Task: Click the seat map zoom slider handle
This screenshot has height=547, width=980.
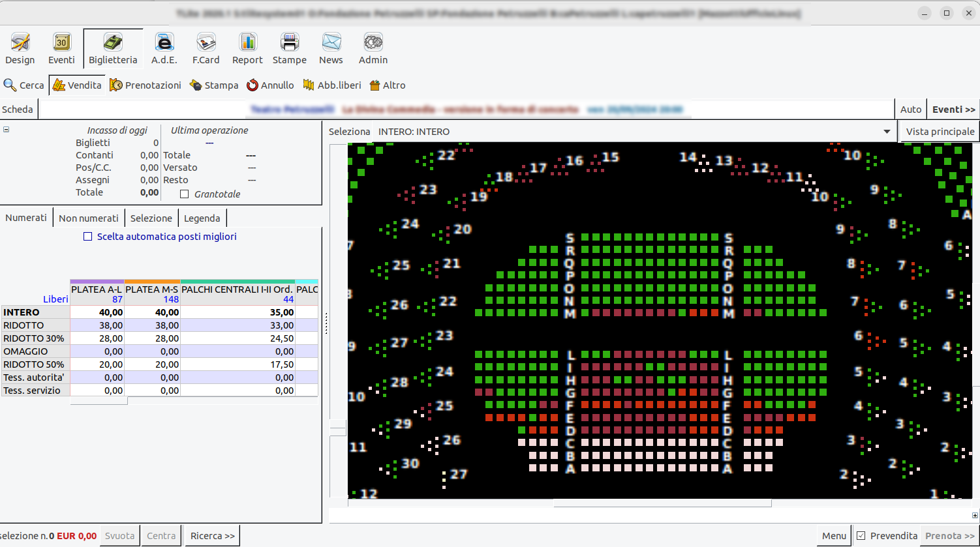Action: coord(338,428)
